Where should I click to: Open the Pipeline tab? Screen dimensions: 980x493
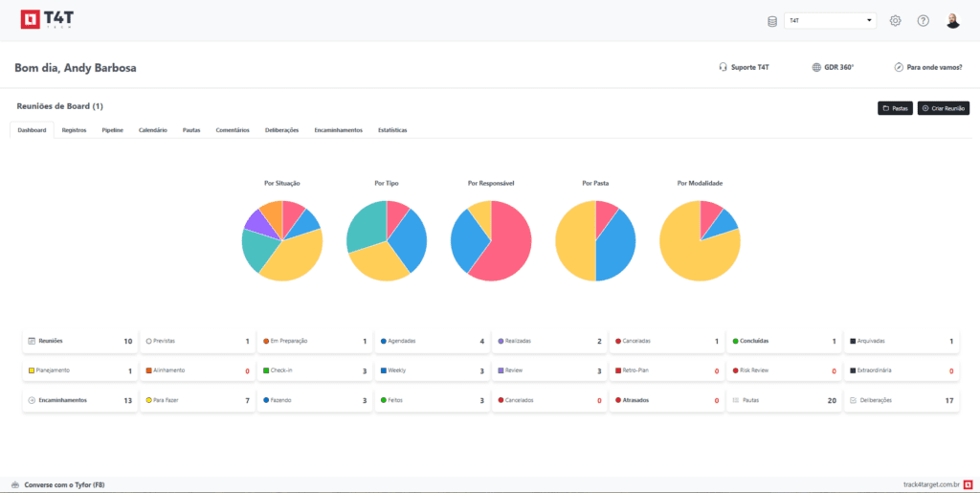click(112, 130)
